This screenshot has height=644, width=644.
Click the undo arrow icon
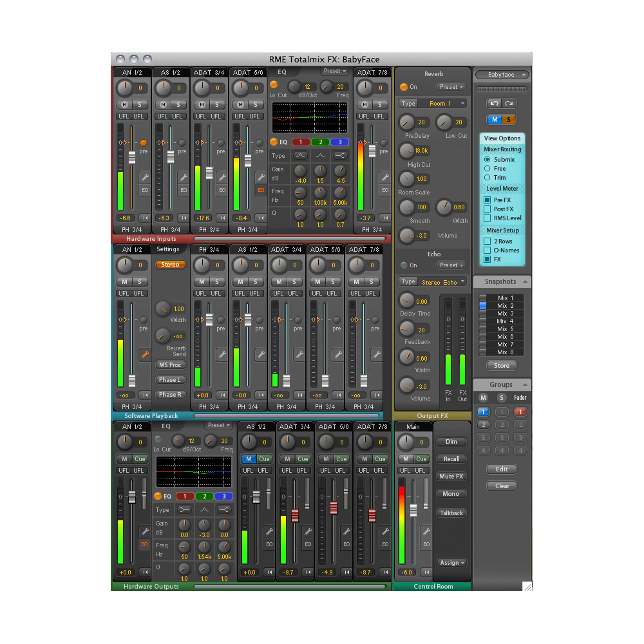point(495,103)
